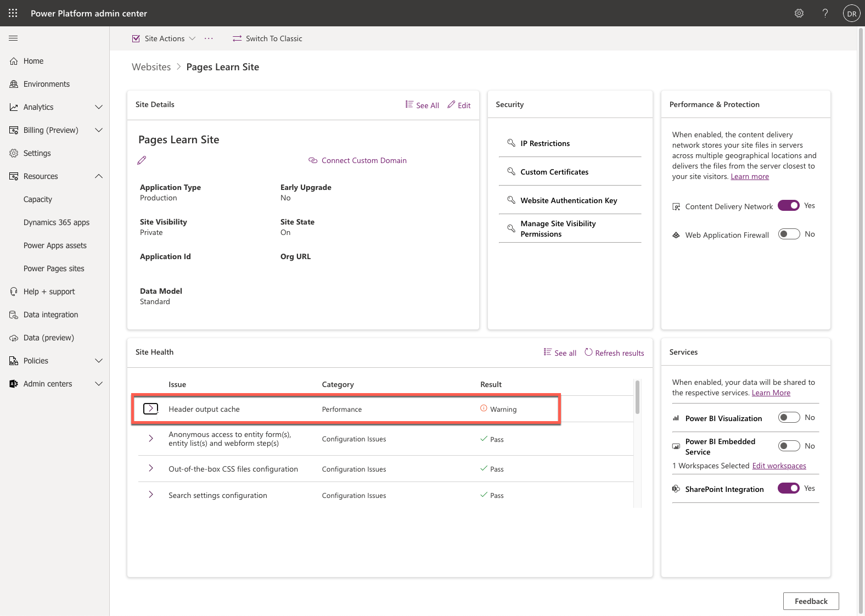Click See All in Site Details
The image size is (865, 616).
tap(422, 105)
